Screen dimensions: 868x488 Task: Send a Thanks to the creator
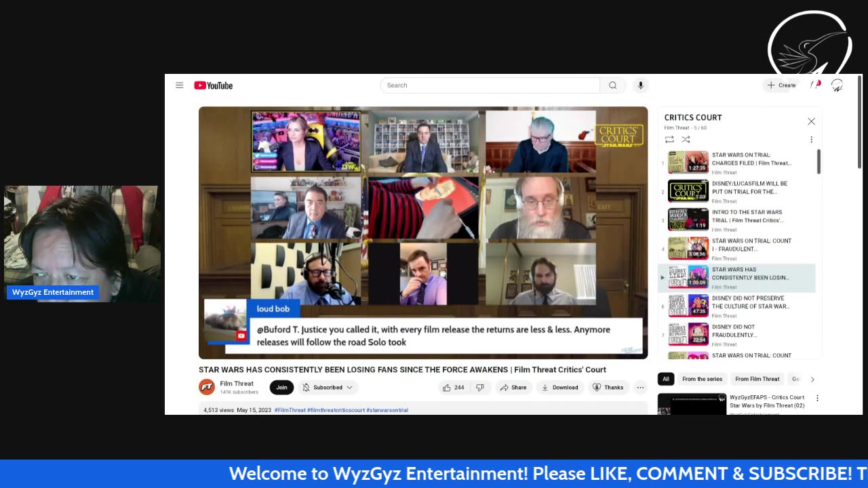pos(608,388)
